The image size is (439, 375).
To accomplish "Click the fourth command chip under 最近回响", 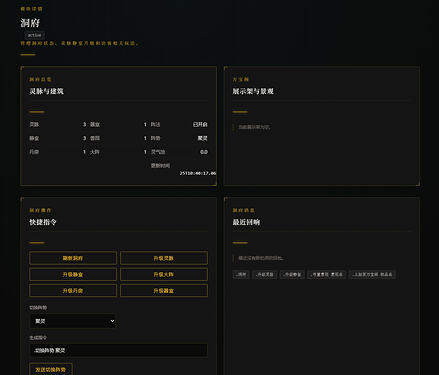I will [x=326, y=275].
